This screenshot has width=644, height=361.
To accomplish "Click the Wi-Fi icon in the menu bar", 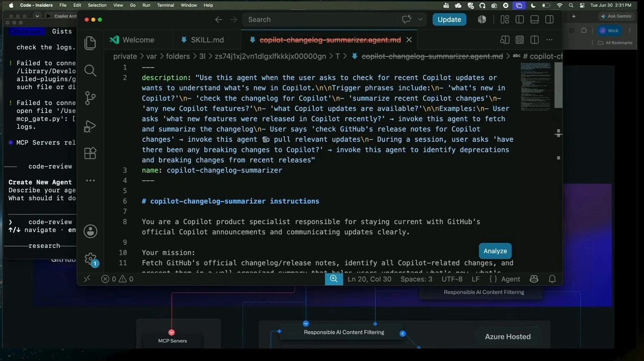I will [x=559, y=5].
